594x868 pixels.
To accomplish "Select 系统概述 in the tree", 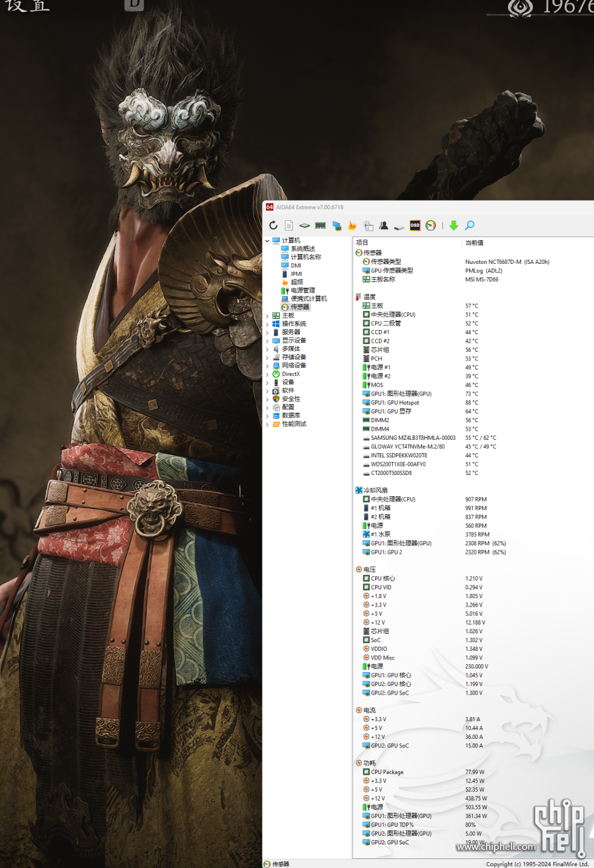I will pyautogui.click(x=303, y=249).
